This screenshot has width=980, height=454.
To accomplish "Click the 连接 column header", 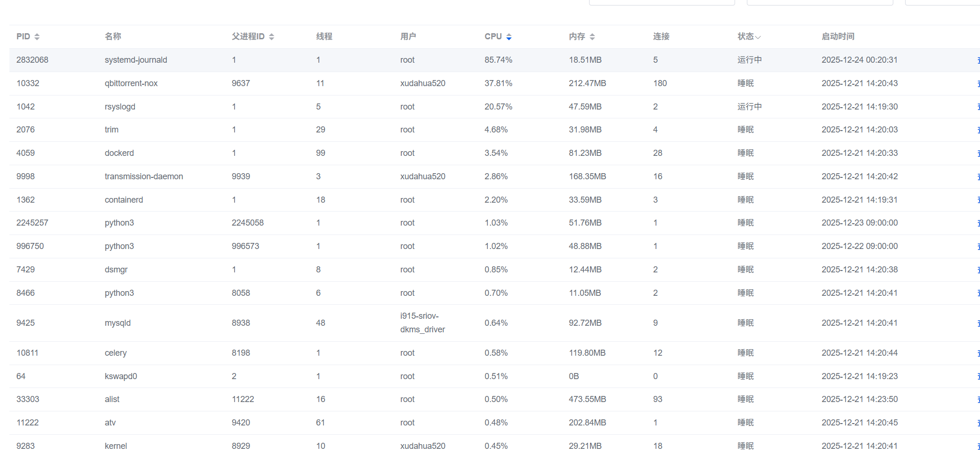I will click(x=661, y=37).
